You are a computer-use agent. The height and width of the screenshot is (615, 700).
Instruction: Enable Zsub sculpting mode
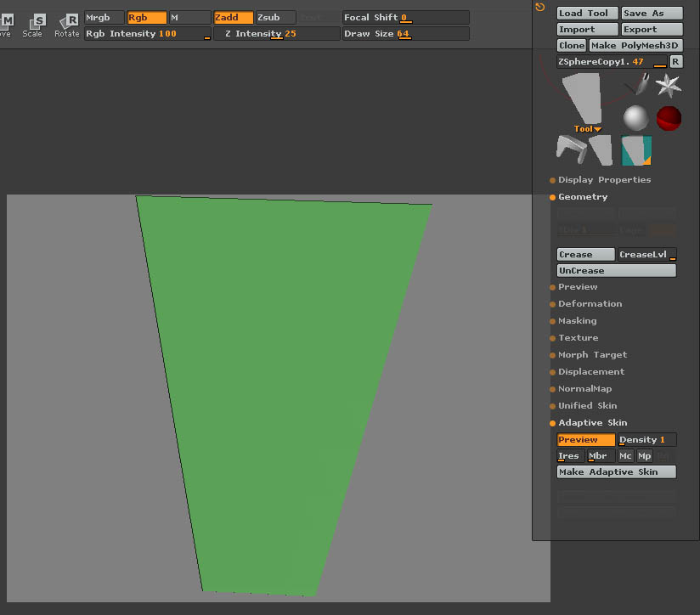coord(275,17)
